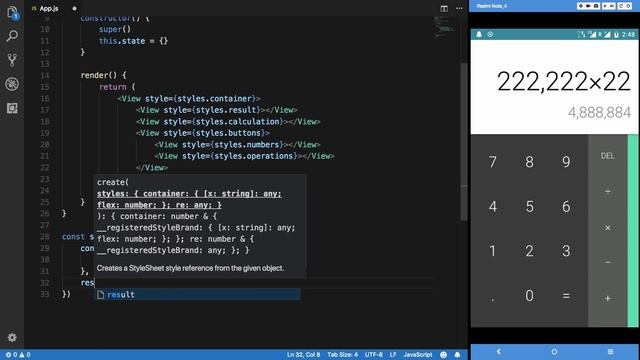The width and height of the screenshot is (640, 360).
Task: Open the notifications bell in status bar
Action: coord(458,355)
